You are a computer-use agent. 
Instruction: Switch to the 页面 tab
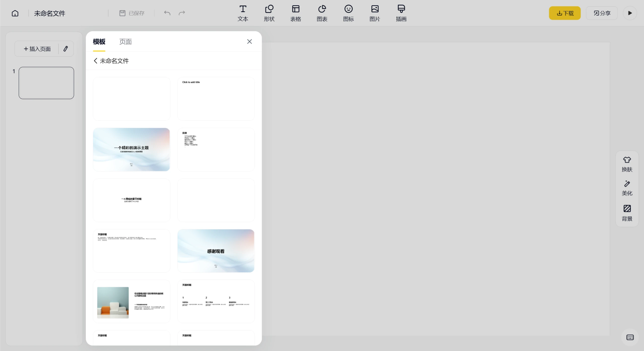[125, 42]
